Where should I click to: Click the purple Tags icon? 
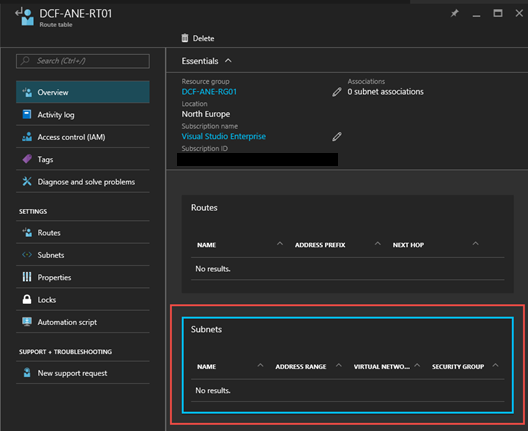pos(27,159)
